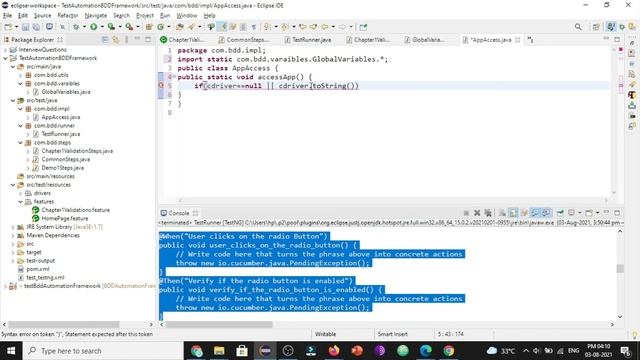Expand the InterviewQuestions project
Screen dimensions: 640x360
tap(5, 50)
